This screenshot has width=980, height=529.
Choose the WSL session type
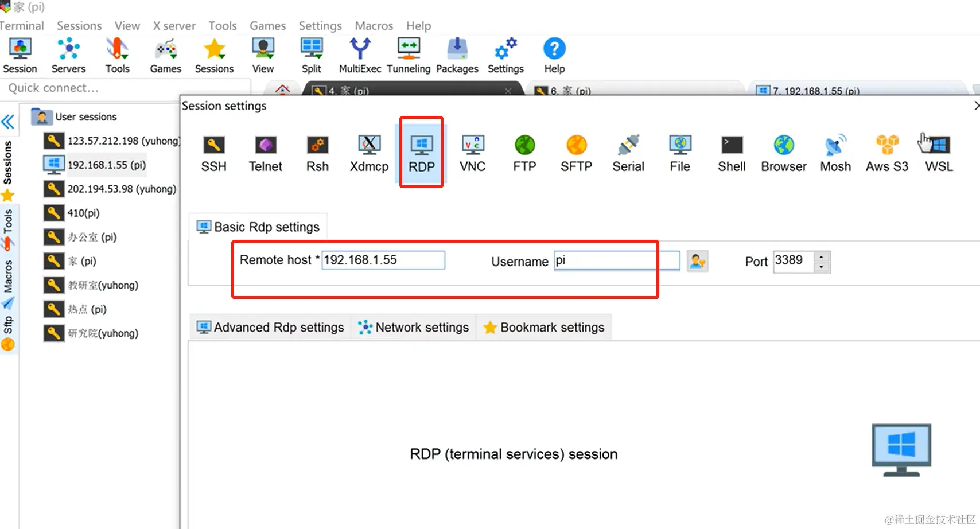coord(939,153)
